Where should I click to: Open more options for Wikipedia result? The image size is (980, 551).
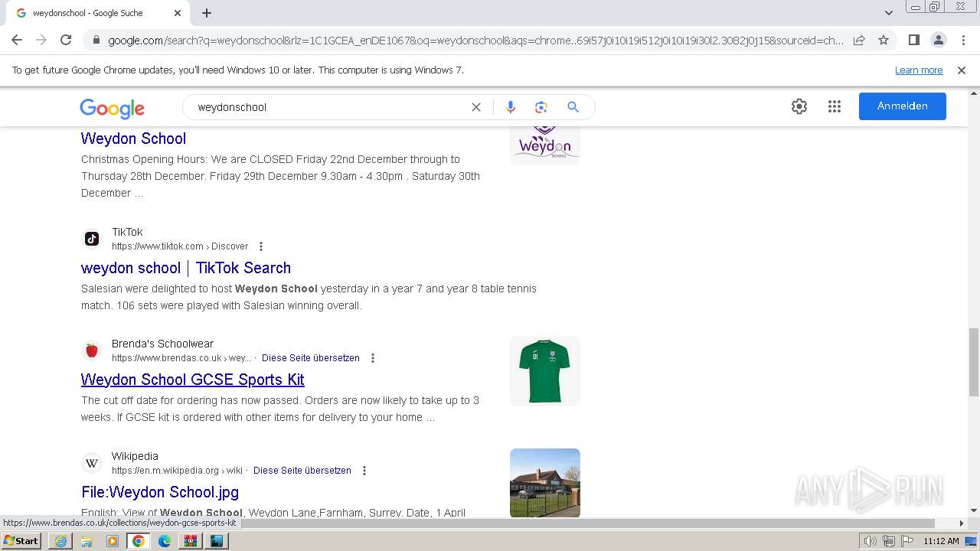(x=364, y=471)
